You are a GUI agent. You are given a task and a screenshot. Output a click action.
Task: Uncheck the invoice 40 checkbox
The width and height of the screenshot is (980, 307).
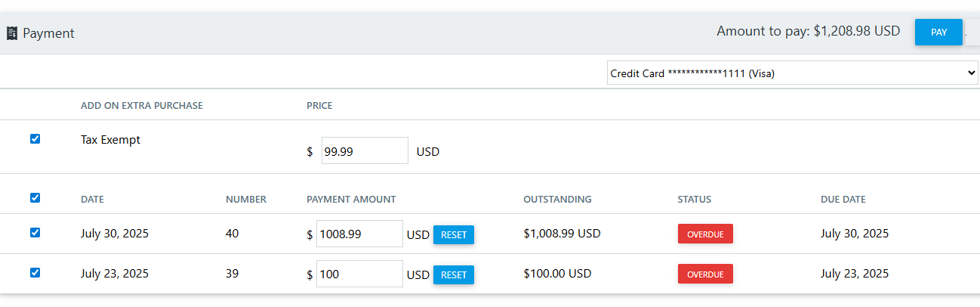click(x=35, y=233)
